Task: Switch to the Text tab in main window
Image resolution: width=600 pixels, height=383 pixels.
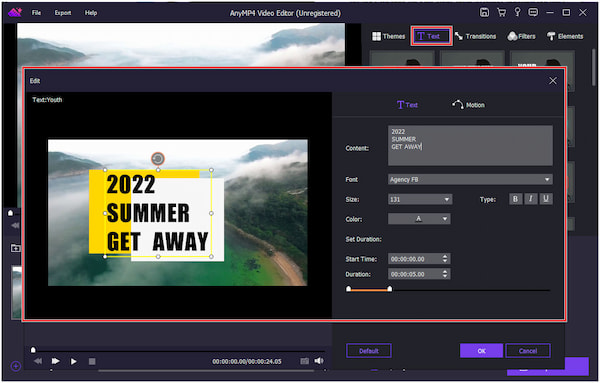Action: point(431,36)
